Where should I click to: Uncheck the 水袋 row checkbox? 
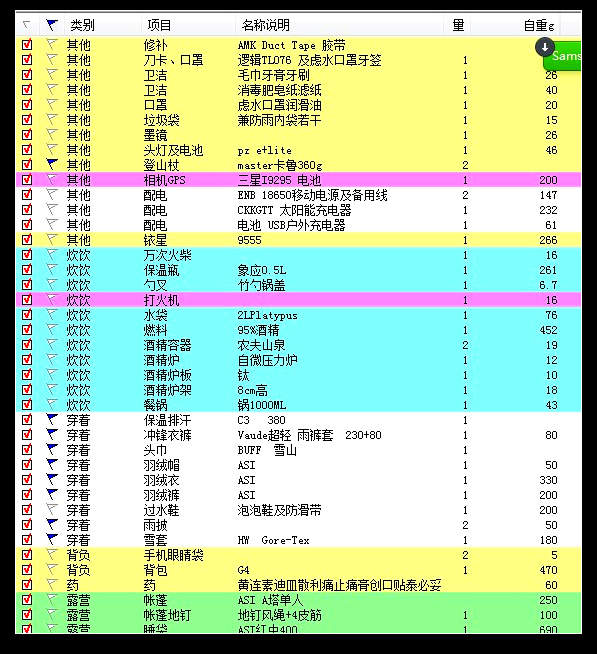[27, 315]
